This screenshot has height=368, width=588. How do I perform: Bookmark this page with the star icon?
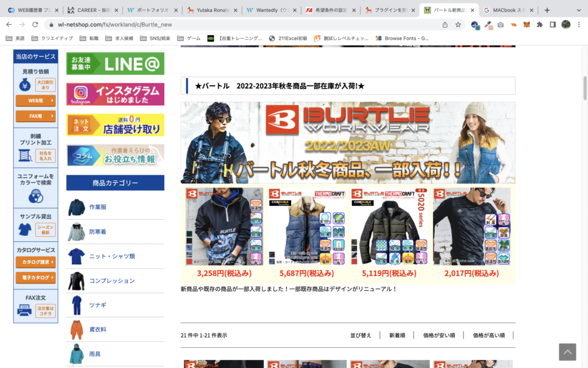(x=458, y=24)
